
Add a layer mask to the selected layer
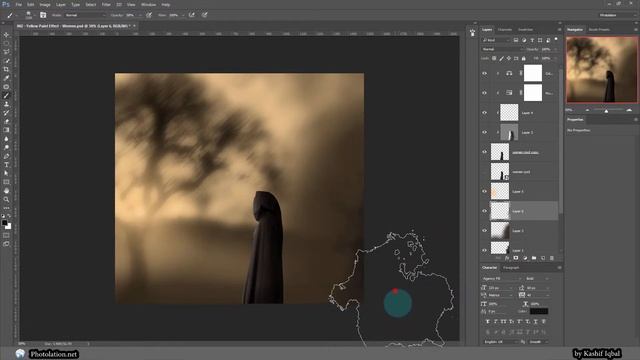pos(516,258)
